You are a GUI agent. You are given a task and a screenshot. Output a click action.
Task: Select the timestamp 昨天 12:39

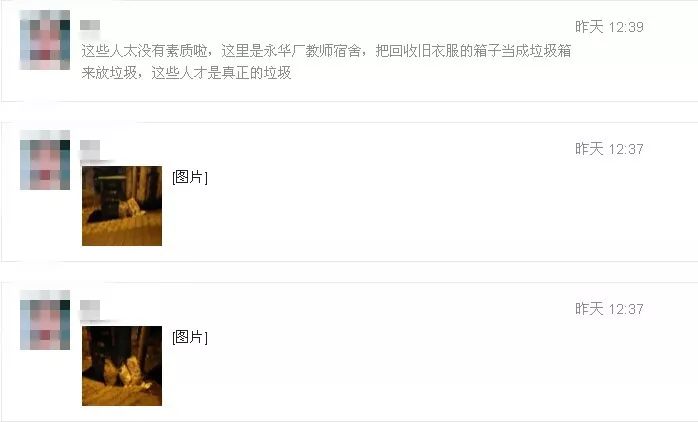[x=609, y=27]
